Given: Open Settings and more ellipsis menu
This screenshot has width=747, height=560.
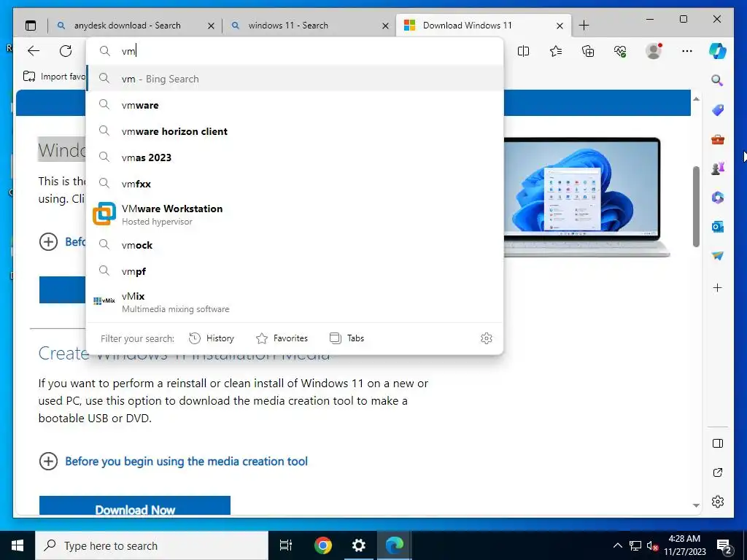Looking at the screenshot, I should (686, 51).
